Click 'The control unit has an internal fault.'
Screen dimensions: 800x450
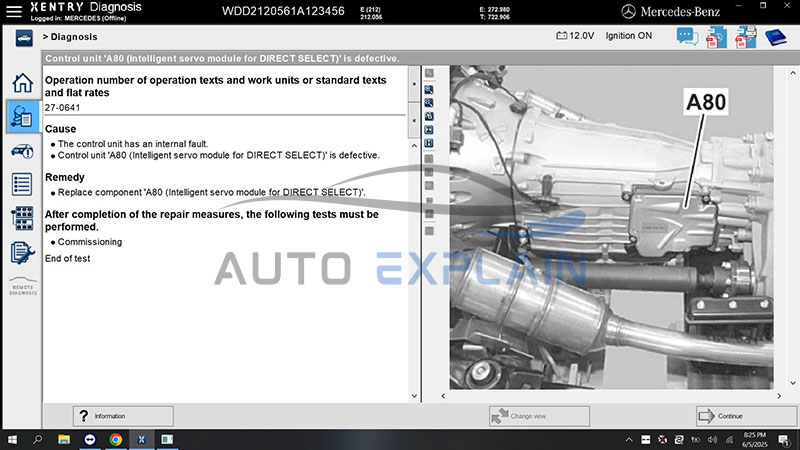coord(133,144)
